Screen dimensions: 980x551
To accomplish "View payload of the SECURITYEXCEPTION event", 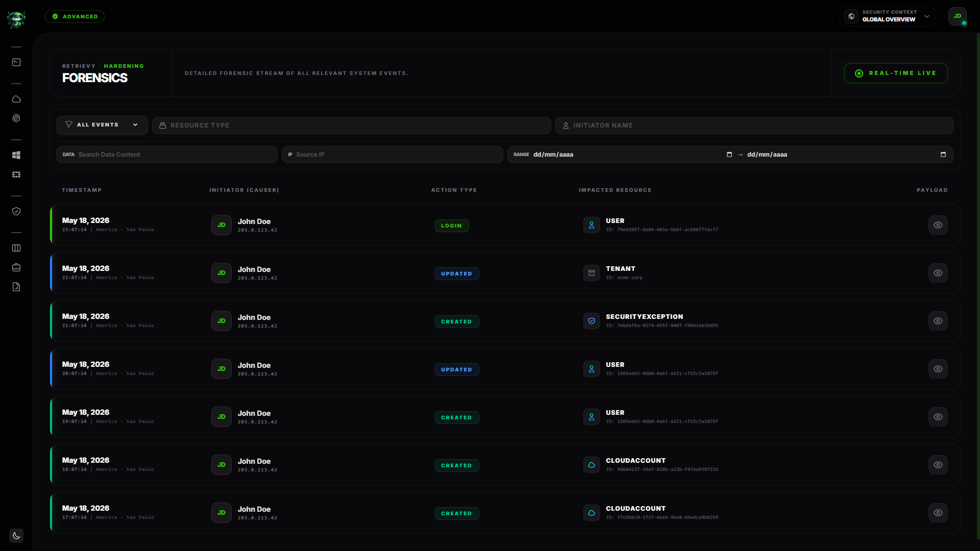I will [x=938, y=321].
